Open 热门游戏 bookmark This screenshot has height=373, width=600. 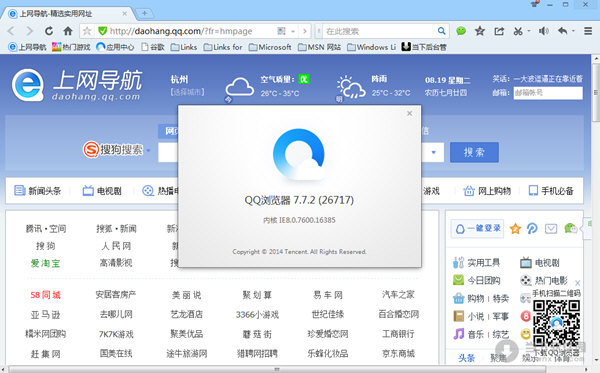[71, 47]
